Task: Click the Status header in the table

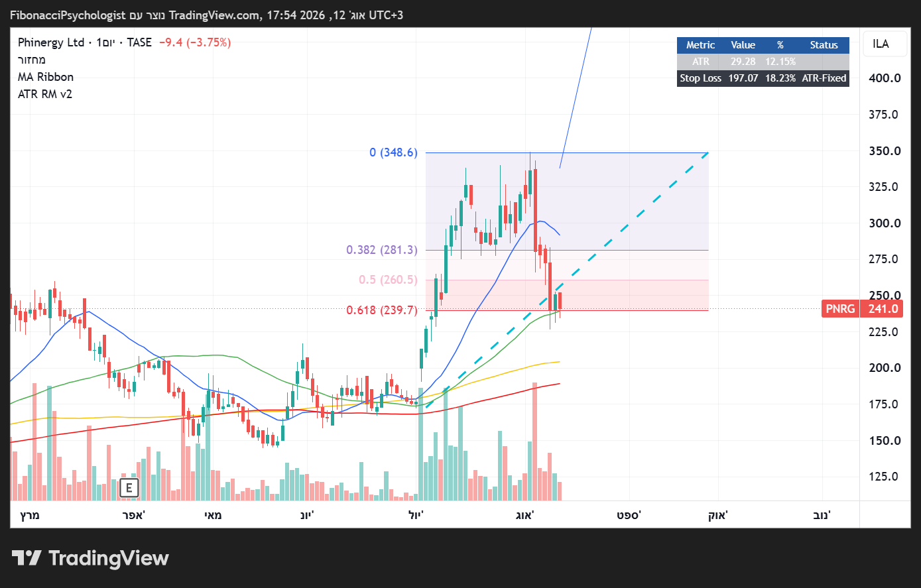Action: pos(824,45)
